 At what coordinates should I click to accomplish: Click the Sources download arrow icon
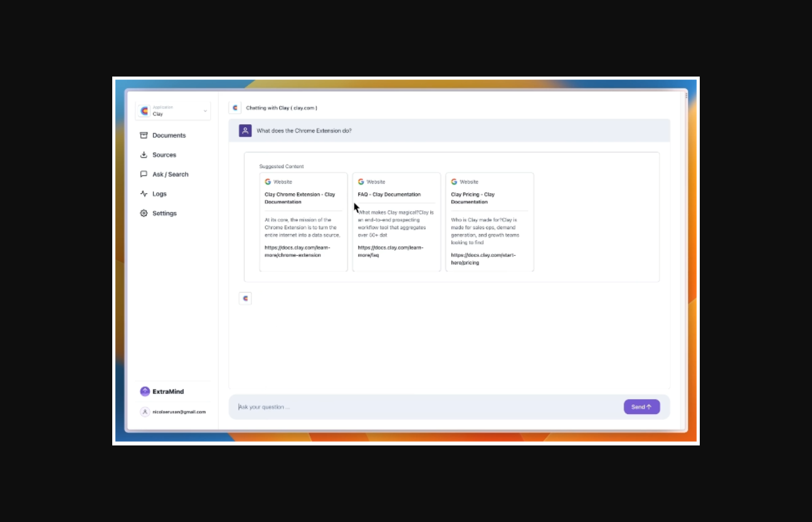tap(144, 155)
